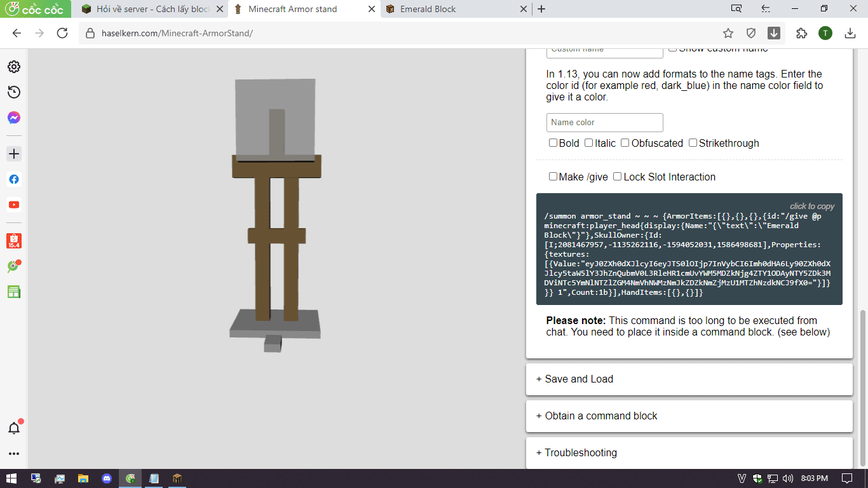Open the extensions puzzle icon

click(801, 33)
